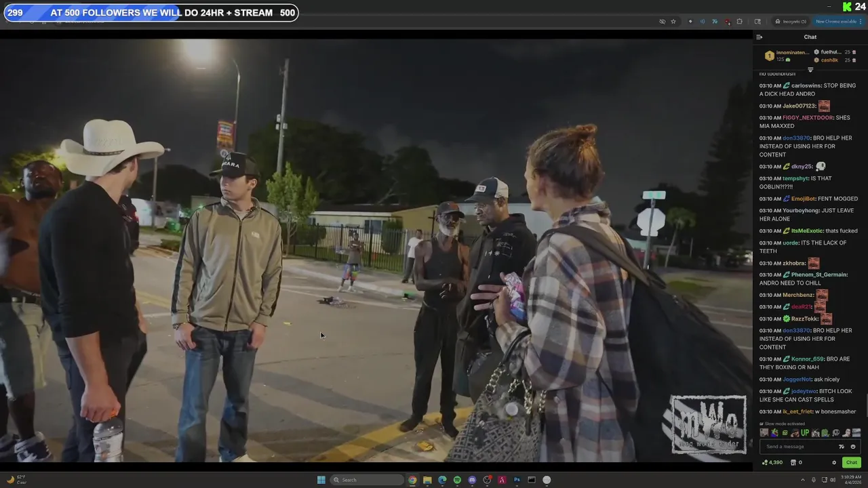868x488 pixels.
Task: Open the terminal app in taskbar
Action: coord(532,480)
